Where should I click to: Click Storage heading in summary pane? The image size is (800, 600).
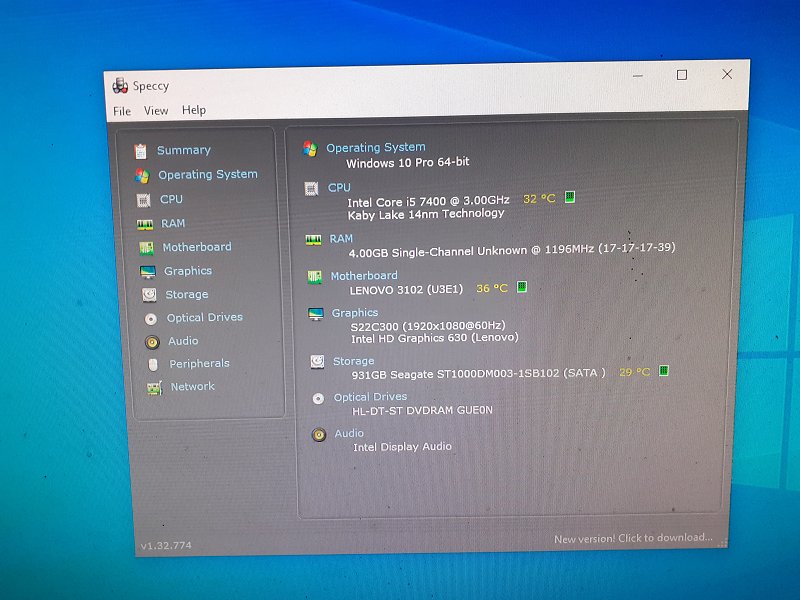(x=354, y=361)
